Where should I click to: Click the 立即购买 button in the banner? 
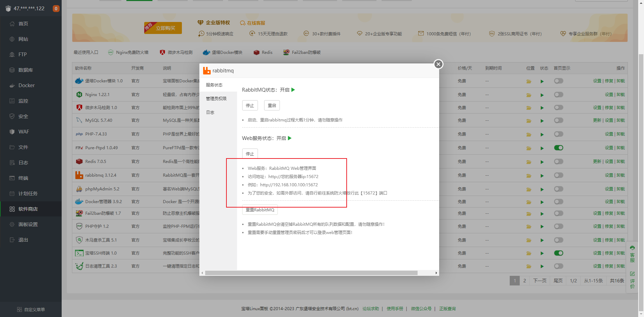click(x=163, y=28)
